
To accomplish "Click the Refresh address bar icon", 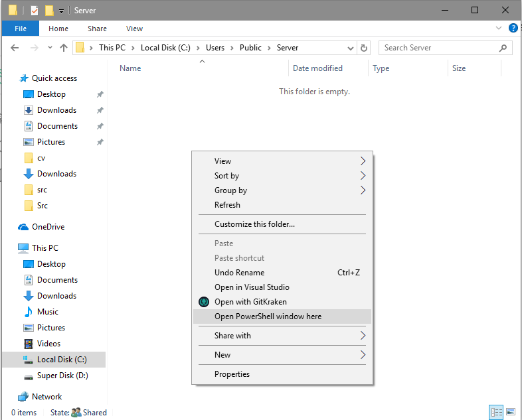I will (363, 48).
